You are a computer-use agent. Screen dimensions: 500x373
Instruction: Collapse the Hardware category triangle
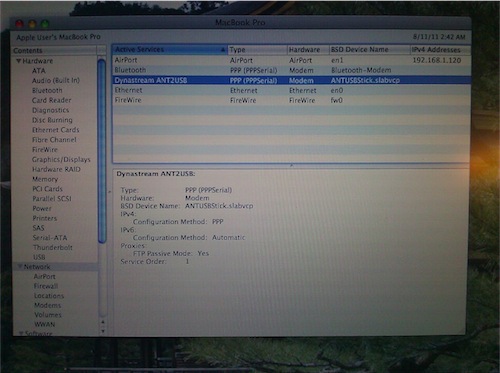(19, 61)
